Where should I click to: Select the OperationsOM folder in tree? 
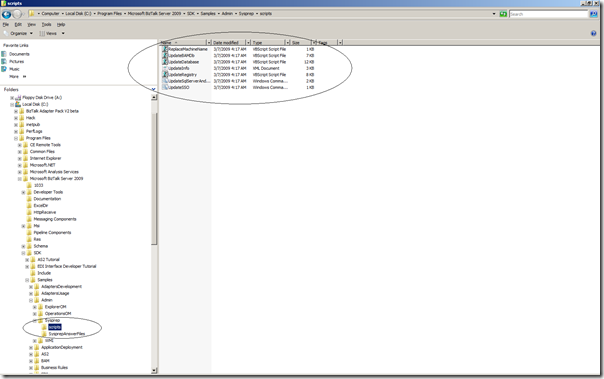(x=58, y=314)
